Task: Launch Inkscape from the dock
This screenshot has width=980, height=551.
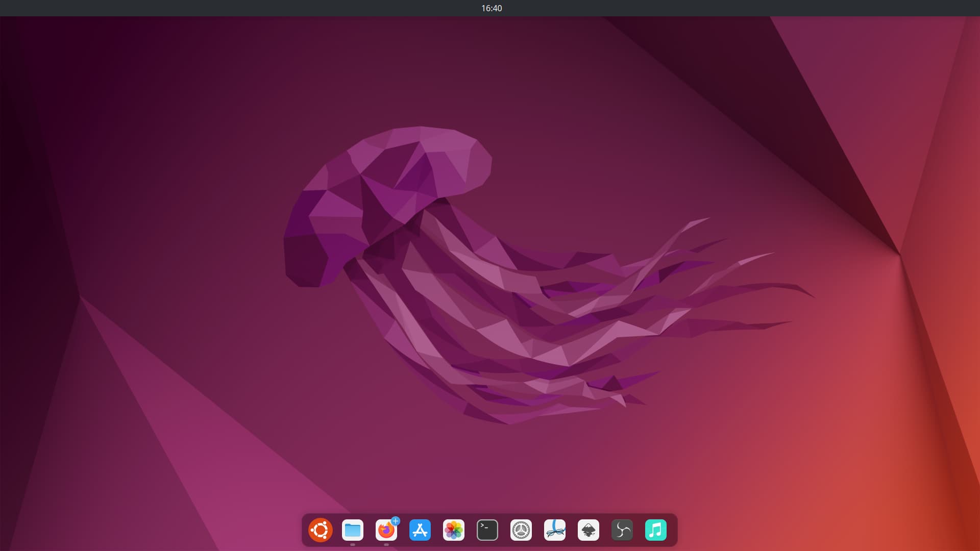Action: click(x=589, y=530)
